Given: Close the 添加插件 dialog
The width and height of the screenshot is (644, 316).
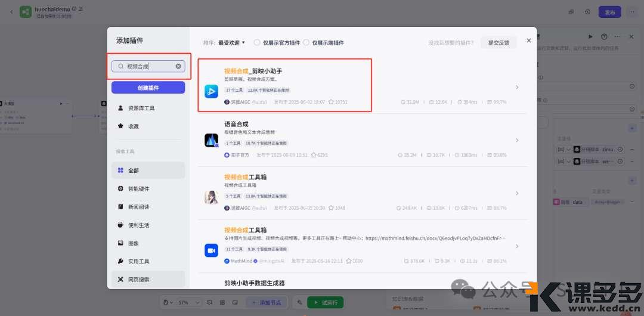Looking at the screenshot, I should (x=528, y=41).
